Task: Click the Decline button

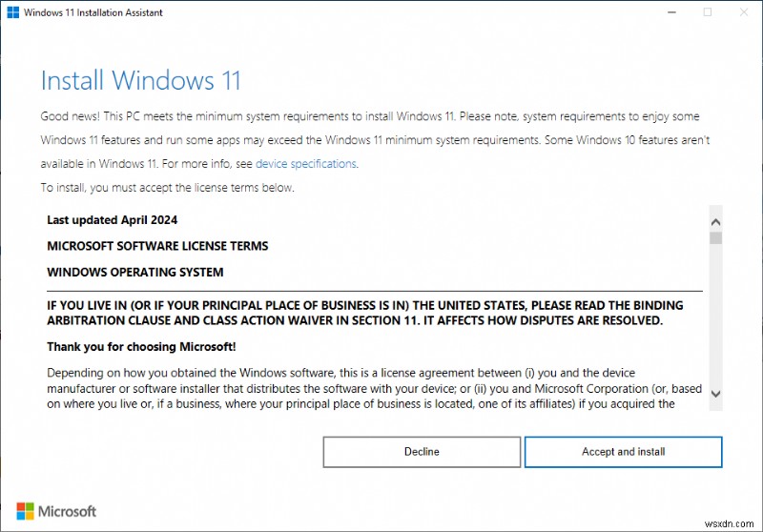Action: (x=422, y=452)
